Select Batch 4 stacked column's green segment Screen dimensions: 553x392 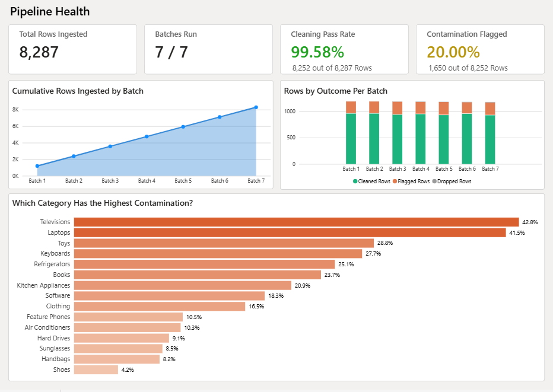pos(421,139)
